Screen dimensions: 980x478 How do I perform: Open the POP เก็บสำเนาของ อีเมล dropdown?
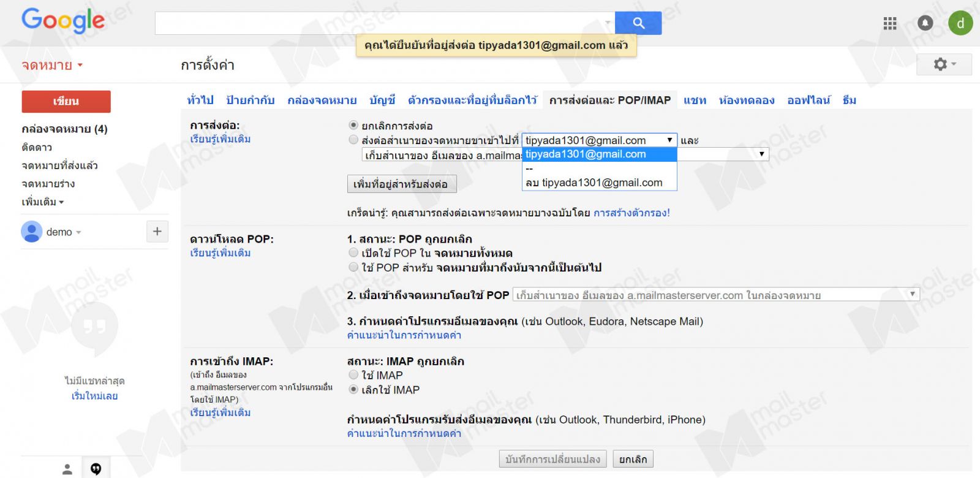[716, 295]
